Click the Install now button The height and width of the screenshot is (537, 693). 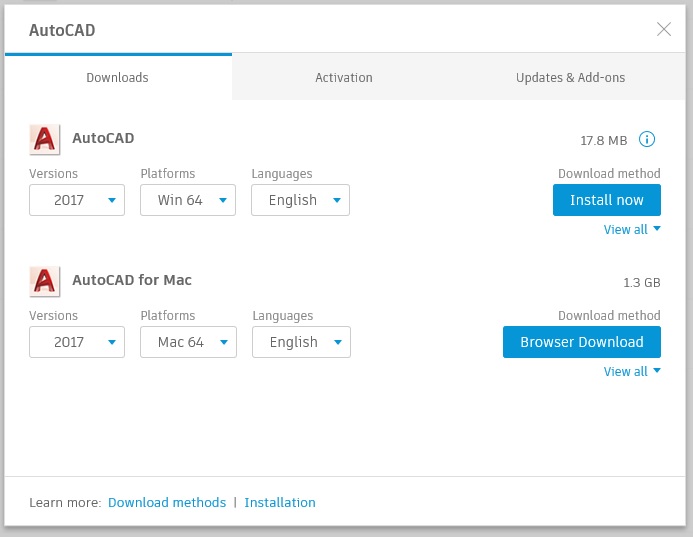click(607, 200)
